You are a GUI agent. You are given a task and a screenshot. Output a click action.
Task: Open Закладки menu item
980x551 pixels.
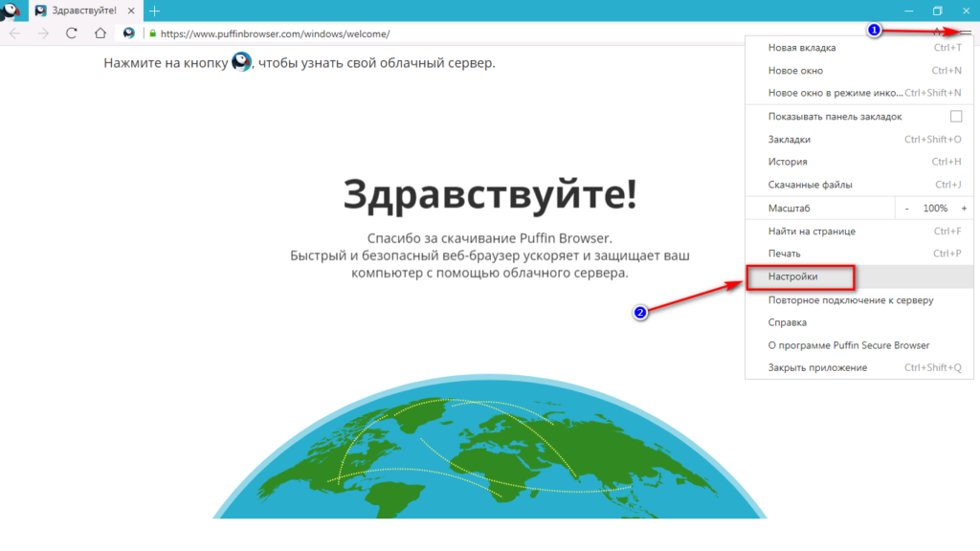pyautogui.click(x=859, y=140)
